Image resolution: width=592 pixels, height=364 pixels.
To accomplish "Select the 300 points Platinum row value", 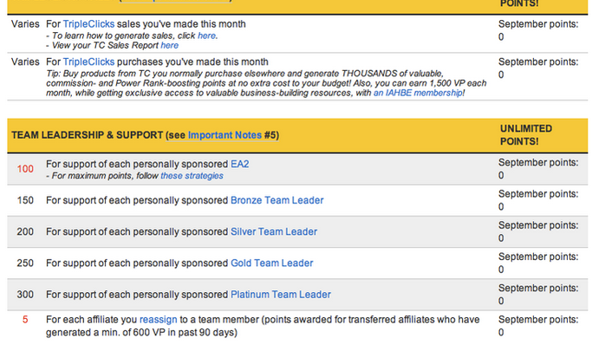I will click(25, 295).
